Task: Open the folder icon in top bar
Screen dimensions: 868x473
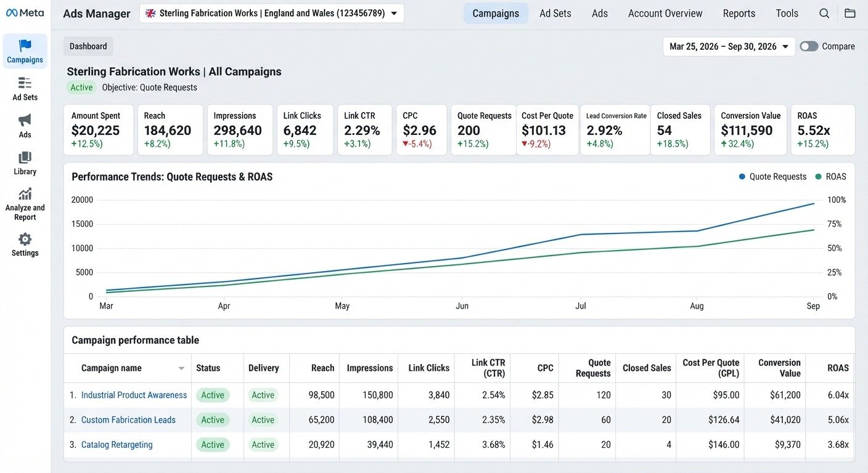Action: 850,14
